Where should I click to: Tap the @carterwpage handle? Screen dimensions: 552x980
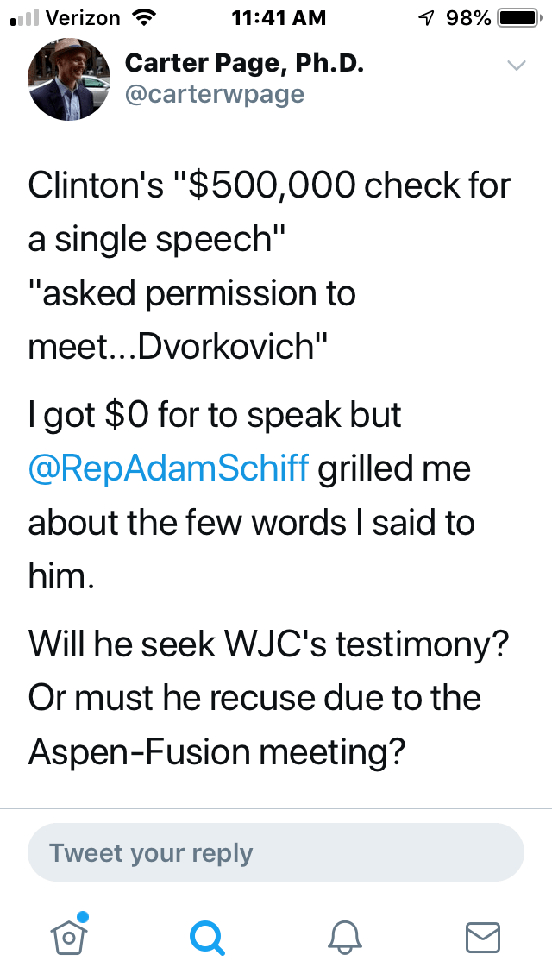[215, 93]
